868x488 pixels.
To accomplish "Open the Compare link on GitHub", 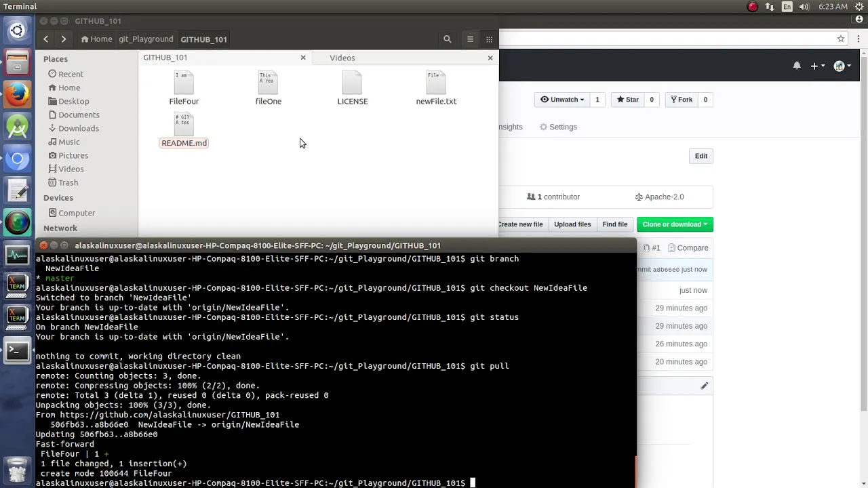I will point(688,248).
